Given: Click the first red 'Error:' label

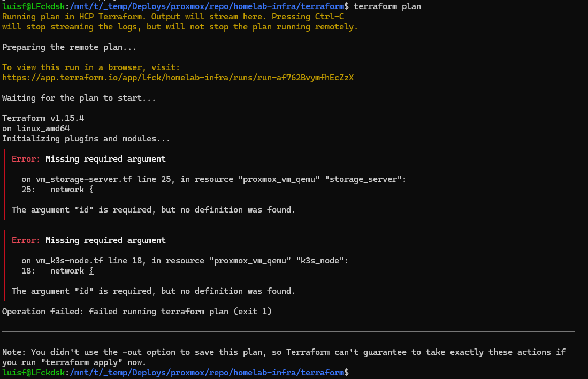Looking at the screenshot, I should coord(26,159).
